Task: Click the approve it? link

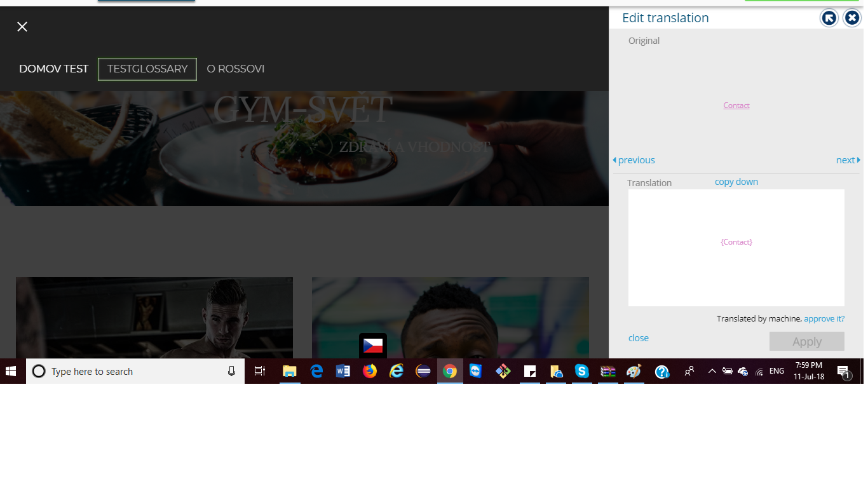Action: pyautogui.click(x=824, y=319)
